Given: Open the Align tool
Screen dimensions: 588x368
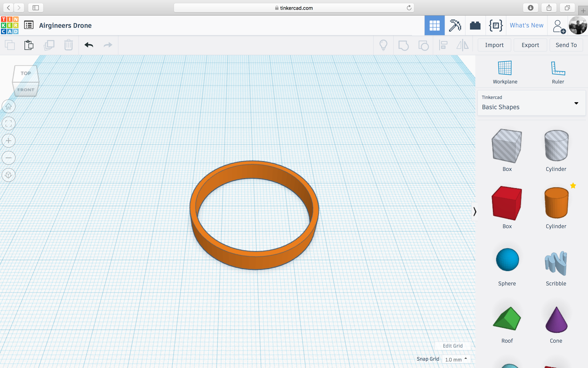Looking at the screenshot, I should (x=443, y=45).
